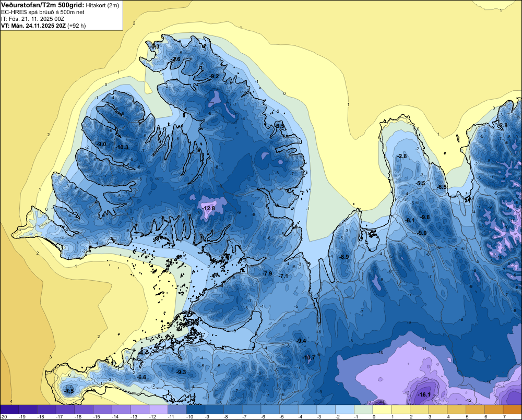Click the -0.3 temperature label
The image size is (522, 420).
coord(155,47)
